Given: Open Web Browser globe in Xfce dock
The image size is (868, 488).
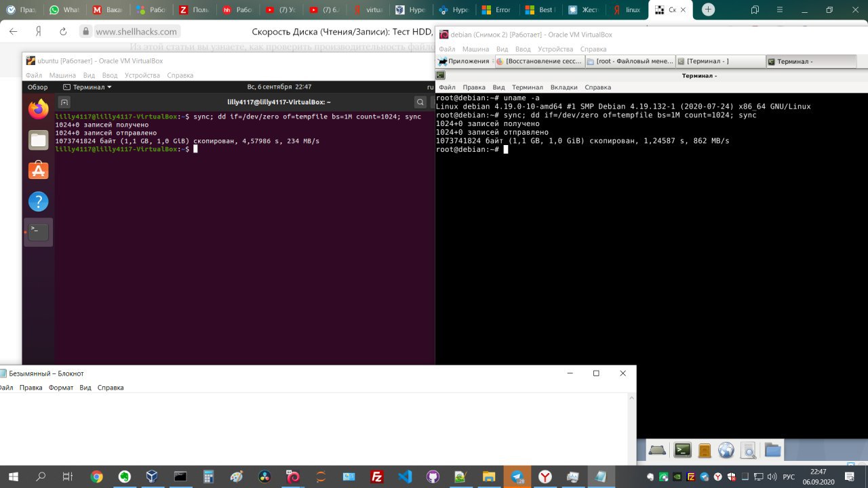Looking at the screenshot, I should 726,450.
